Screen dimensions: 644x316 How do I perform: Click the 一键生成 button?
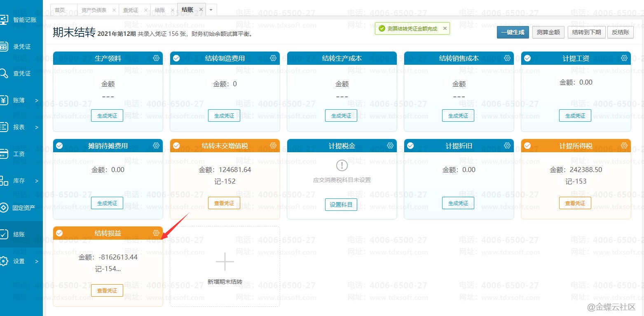[513, 32]
